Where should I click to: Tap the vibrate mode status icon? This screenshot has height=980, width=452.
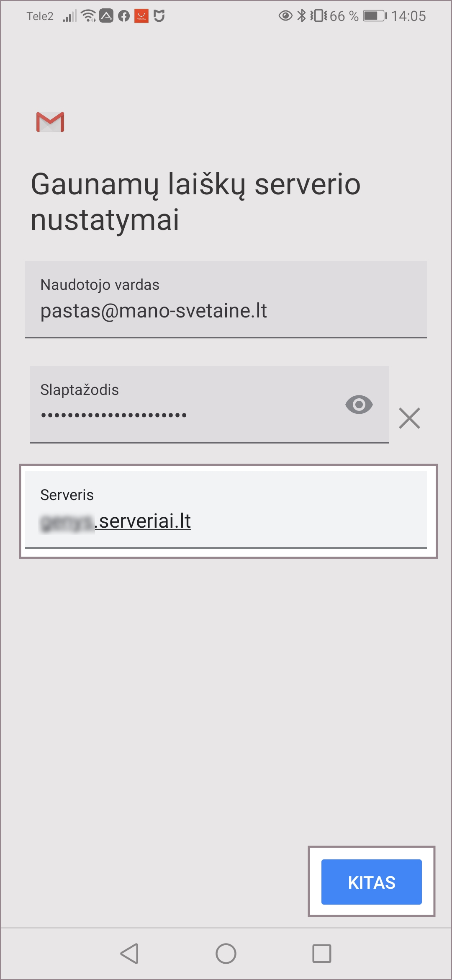pyautogui.click(x=318, y=16)
